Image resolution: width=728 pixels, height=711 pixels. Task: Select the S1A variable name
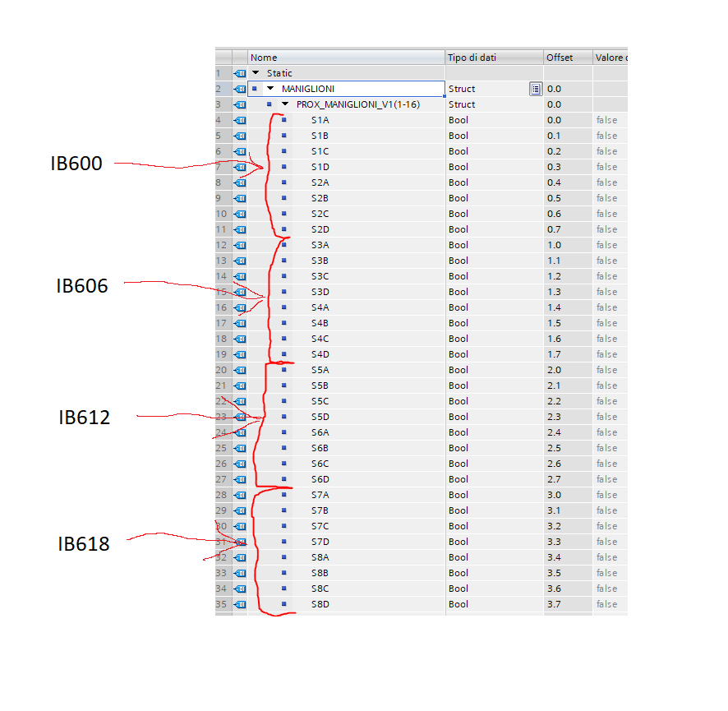pos(320,120)
